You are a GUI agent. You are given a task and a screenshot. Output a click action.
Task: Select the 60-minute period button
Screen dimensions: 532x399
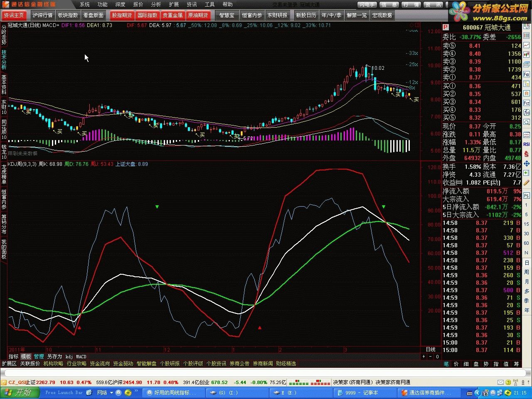(x=527, y=243)
